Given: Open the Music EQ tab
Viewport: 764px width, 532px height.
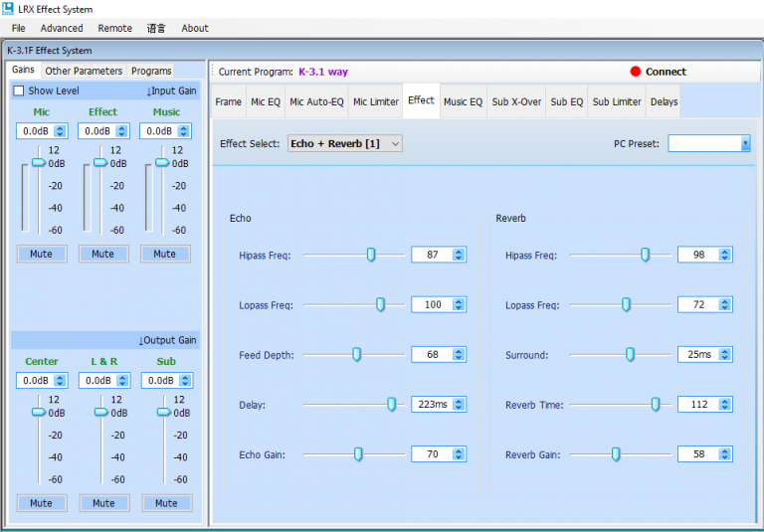Looking at the screenshot, I should [x=463, y=101].
